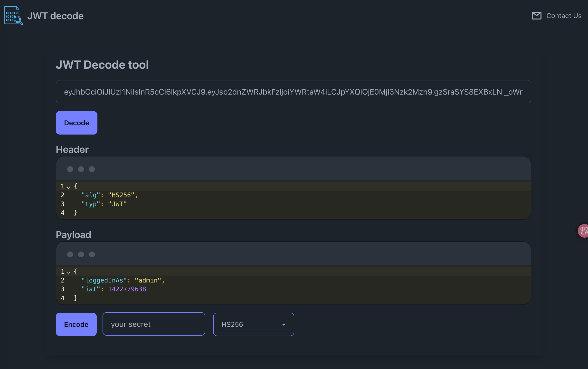Viewport: 588px width, 369px height.
Task: Focus the 'your secret' input field
Action: pyautogui.click(x=154, y=324)
